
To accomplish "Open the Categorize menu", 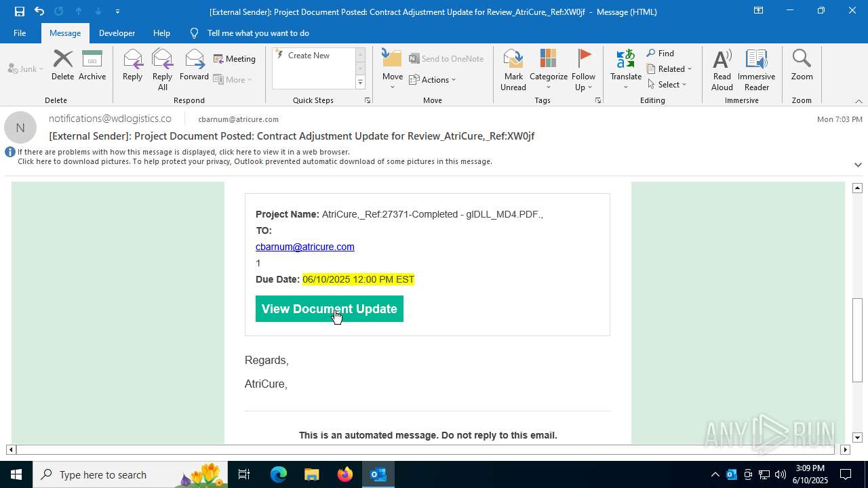I will 549,70.
